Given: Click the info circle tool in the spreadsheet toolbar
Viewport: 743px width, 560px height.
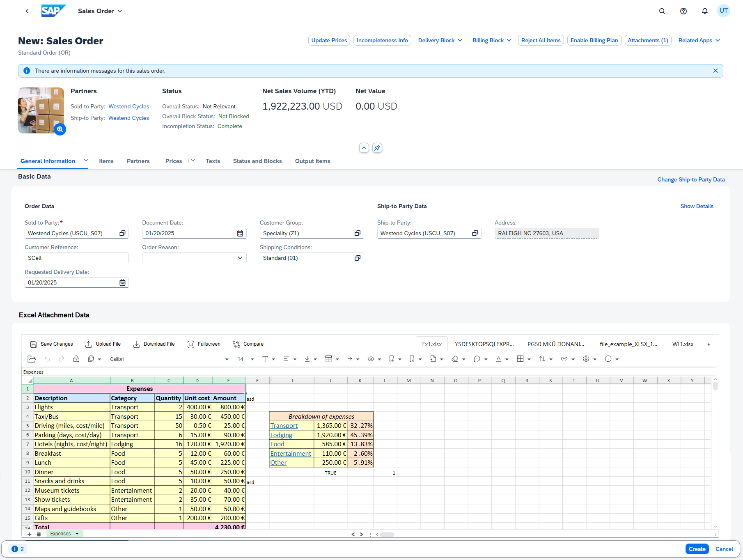Looking at the screenshot, I should pyautogui.click(x=608, y=359).
